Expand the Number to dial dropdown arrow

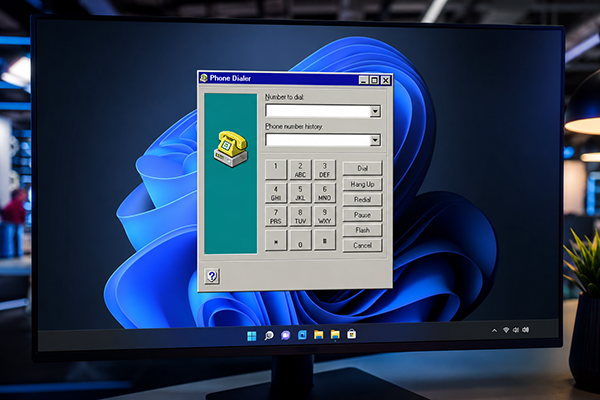tap(375, 111)
